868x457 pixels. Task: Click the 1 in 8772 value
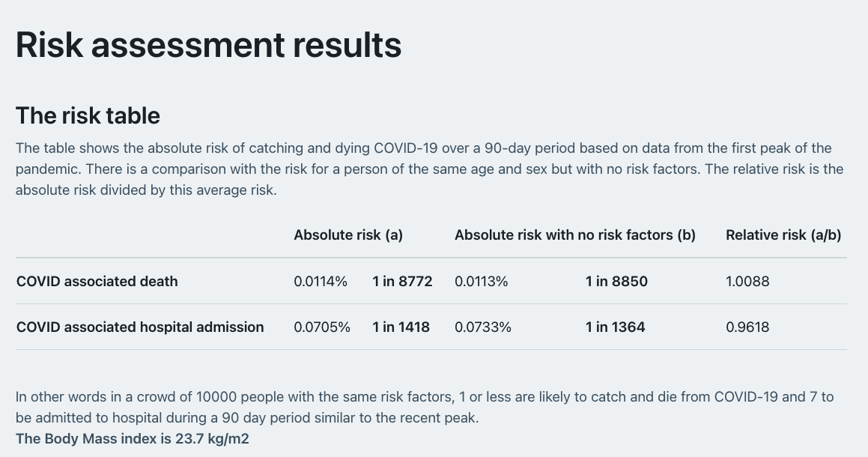click(x=402, y=282)
